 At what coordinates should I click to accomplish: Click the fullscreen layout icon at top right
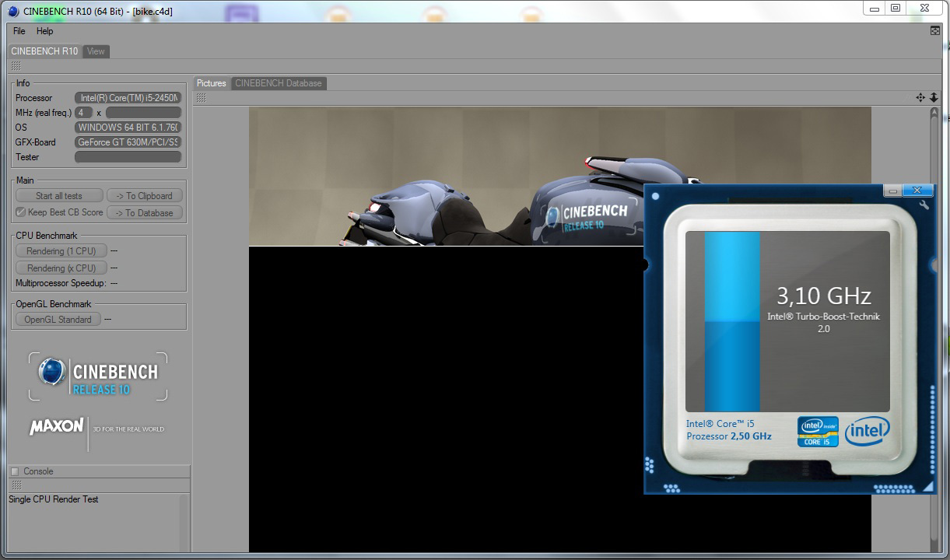pyautogui.click(x=935, y=31)
